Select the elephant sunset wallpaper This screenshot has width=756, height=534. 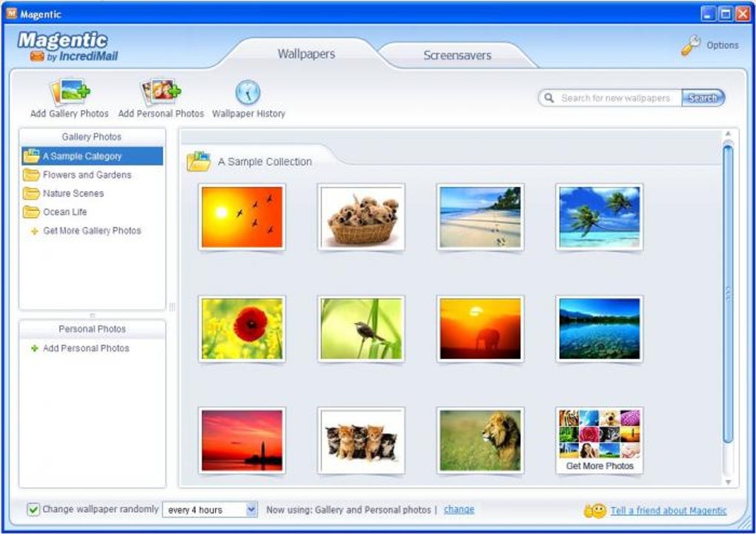[x=480, y=329]
